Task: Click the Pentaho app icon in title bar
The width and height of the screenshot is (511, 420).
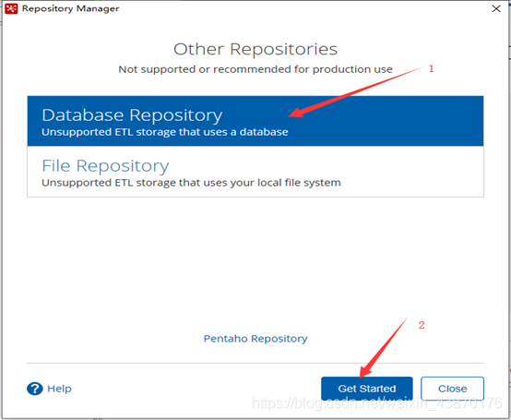Action: point(11,8)
